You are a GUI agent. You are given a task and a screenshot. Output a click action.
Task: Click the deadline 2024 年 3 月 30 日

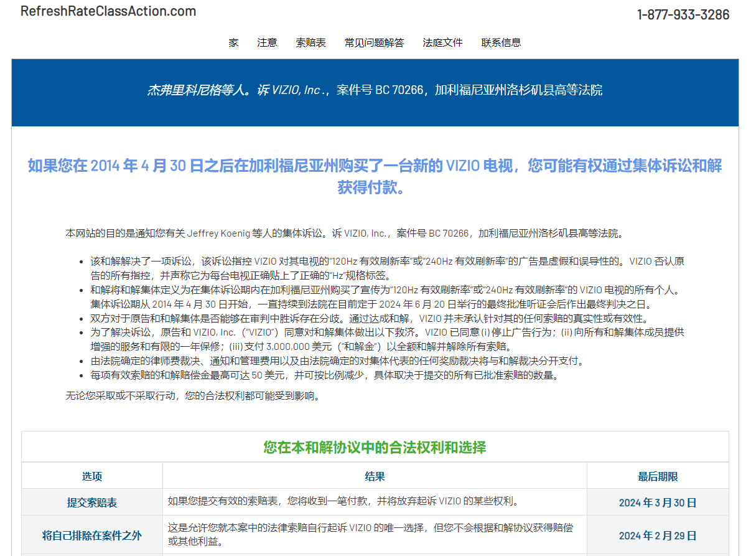658,502
